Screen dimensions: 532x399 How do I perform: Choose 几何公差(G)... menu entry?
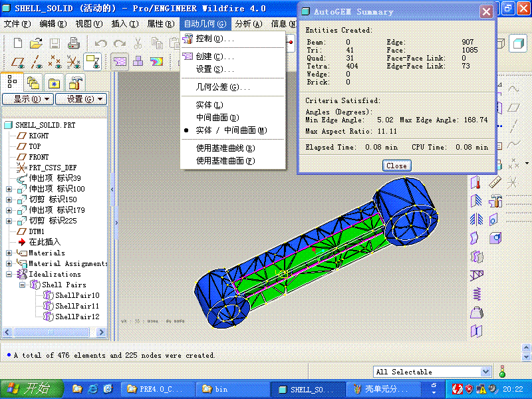point(233,87)
